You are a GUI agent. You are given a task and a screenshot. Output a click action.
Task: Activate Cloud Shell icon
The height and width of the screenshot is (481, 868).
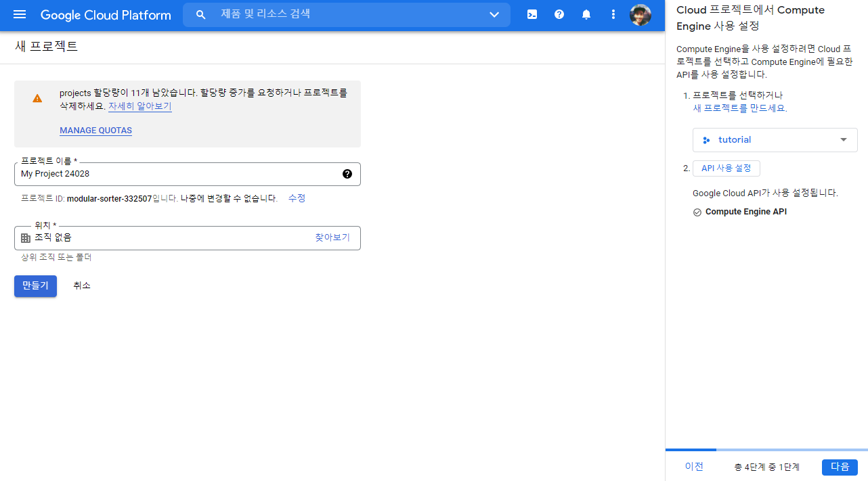(532, 14)
